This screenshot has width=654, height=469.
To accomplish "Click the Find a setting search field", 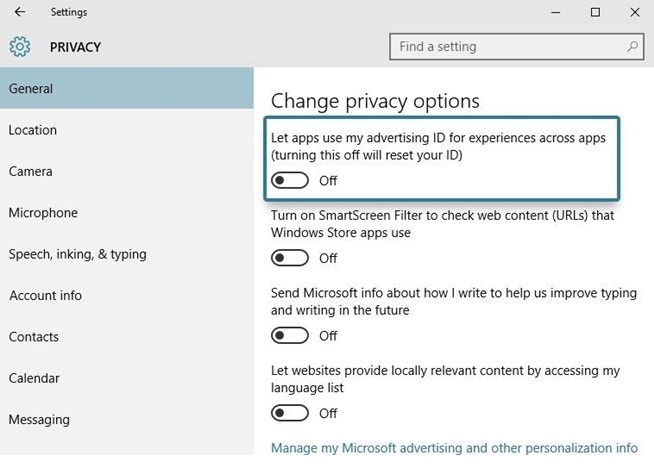I will click(505, 46).
